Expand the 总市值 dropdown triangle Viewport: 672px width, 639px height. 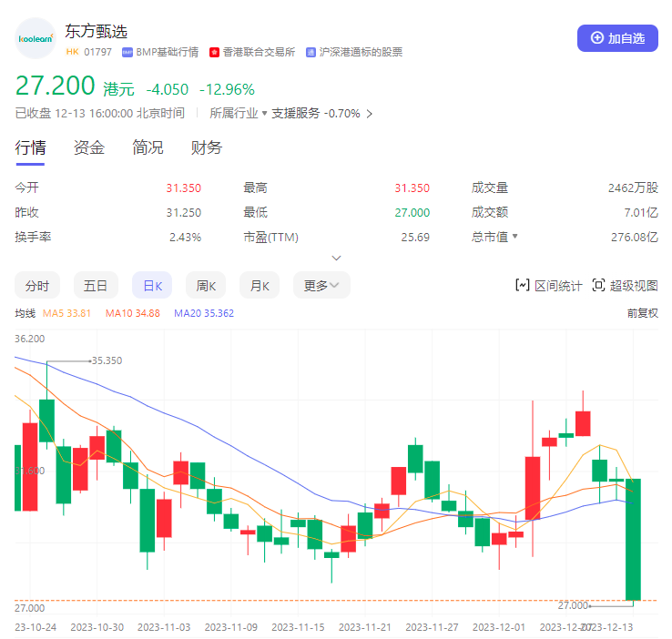[514, 236]
